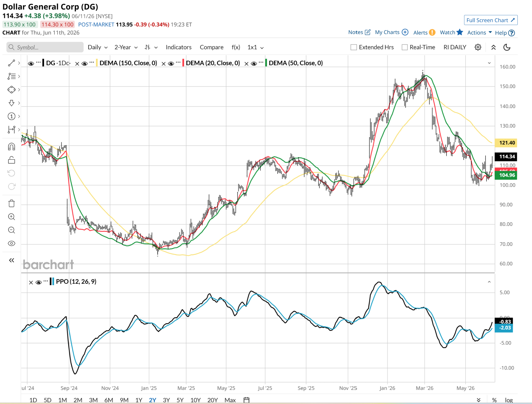This screenshot has width=532, height=404.
Task: Collapse the chart header arrows
Action: point(493,47)
